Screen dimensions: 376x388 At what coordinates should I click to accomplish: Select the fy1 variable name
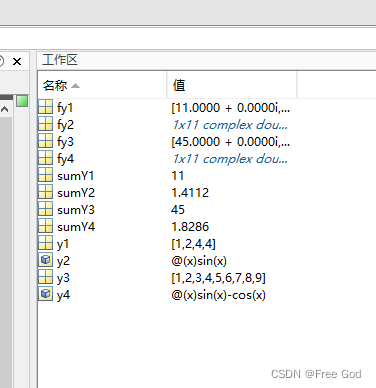[x=65, y=108]
